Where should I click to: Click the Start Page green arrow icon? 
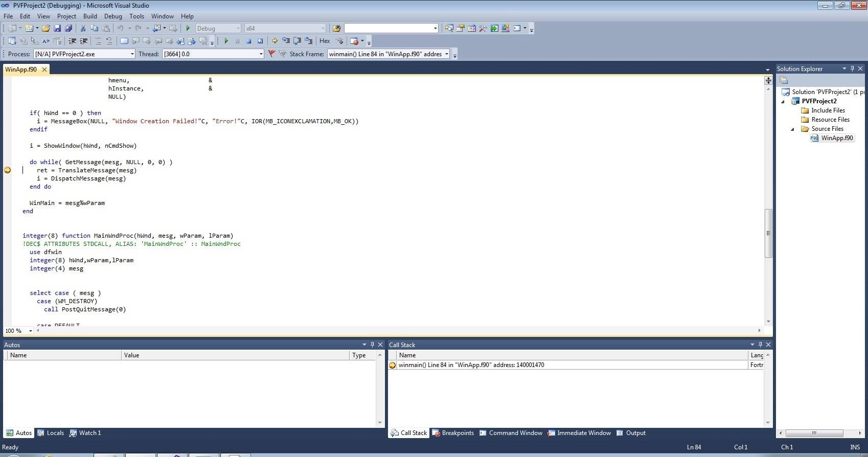(x=494, y=29)
